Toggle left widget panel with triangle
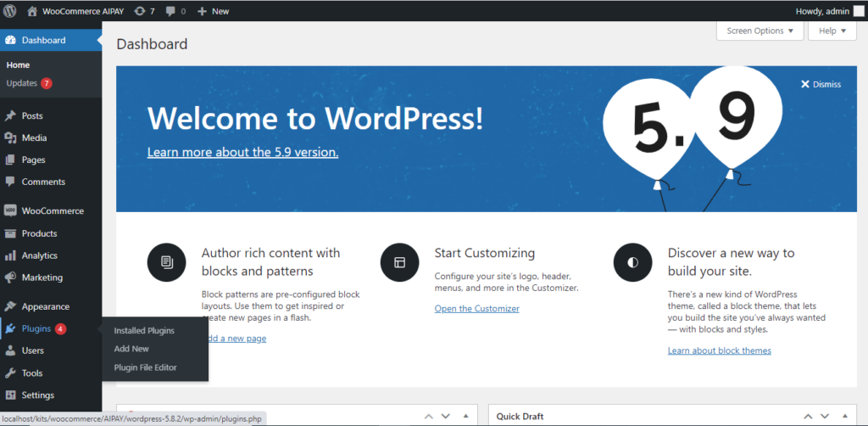The width and height of the screenshot is (868, 426). (466, 416)
